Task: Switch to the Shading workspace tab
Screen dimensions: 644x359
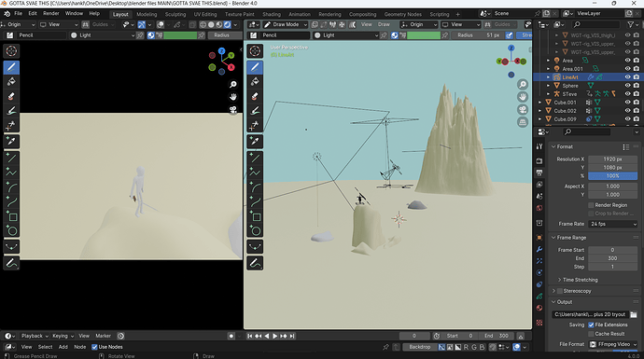Action: click(x=272, y=14)
